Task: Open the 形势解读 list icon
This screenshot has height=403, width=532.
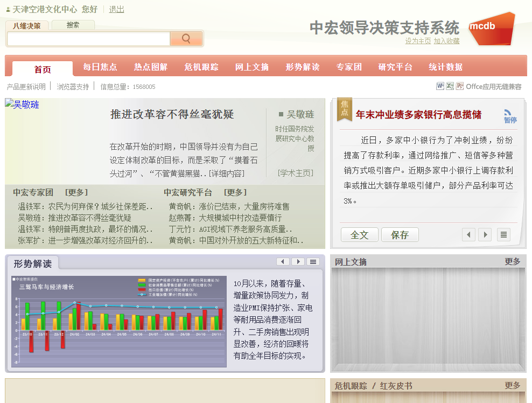Action: click(x=313, y=262)
